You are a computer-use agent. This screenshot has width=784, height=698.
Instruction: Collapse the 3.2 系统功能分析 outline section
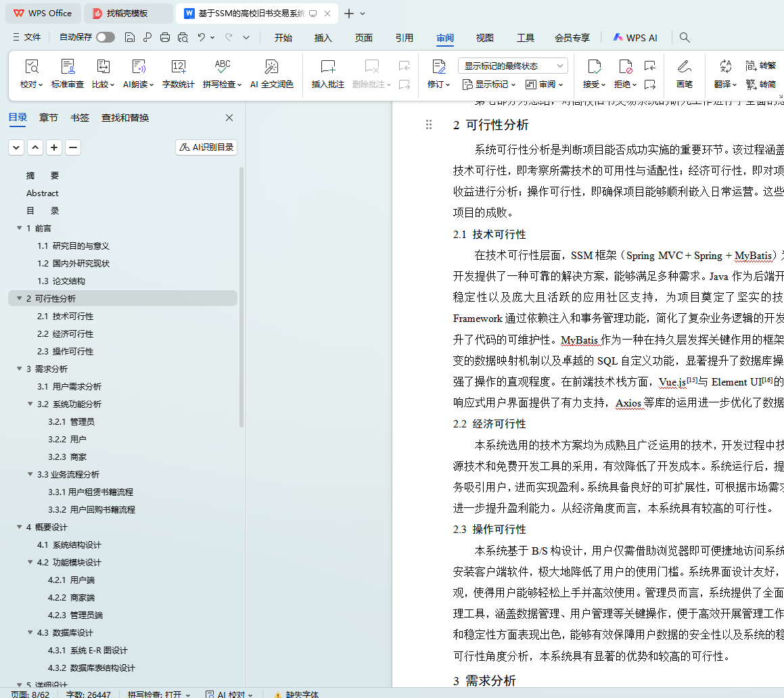30,404
